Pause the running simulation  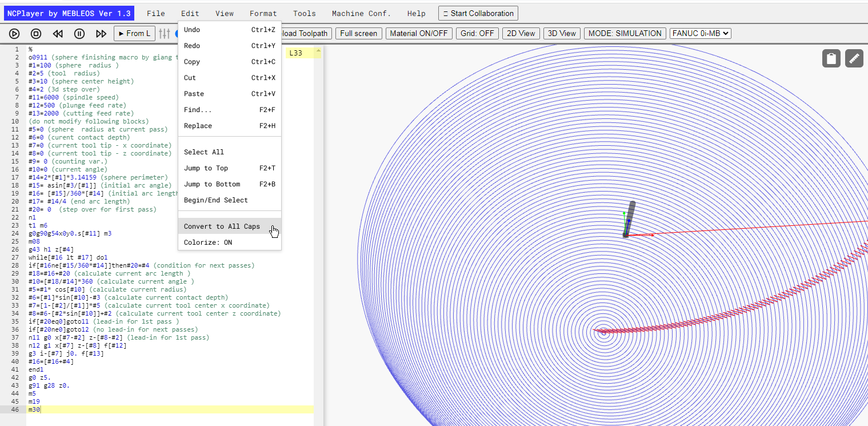(x=79, y=34)
